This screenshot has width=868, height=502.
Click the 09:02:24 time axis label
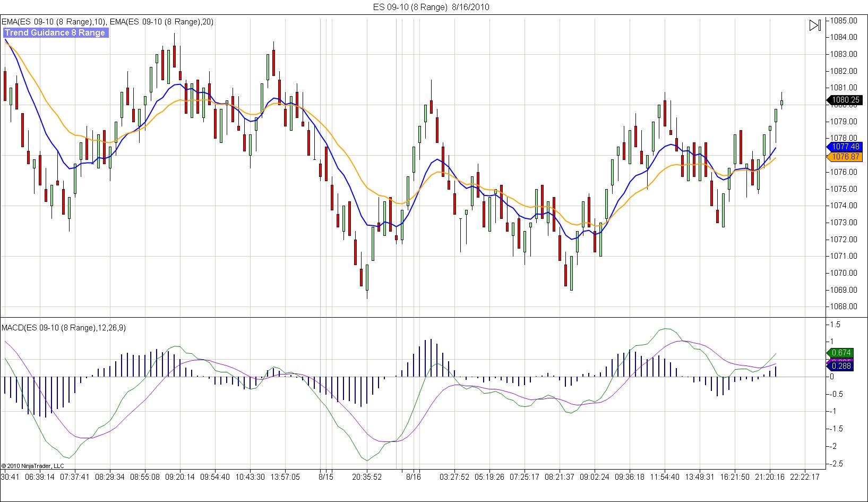pyautogui.click(x=595, y=477)
